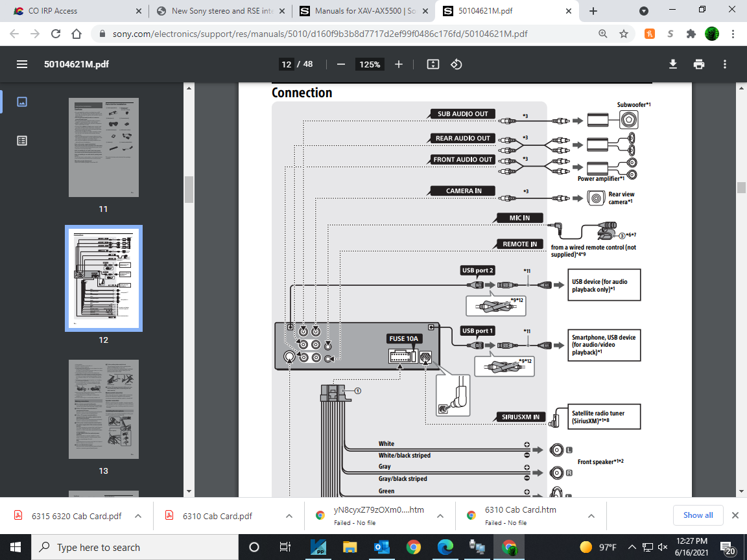Click the Chrome zoom magnifier icon
Screen dimensions: 747x560
(602, 34)
